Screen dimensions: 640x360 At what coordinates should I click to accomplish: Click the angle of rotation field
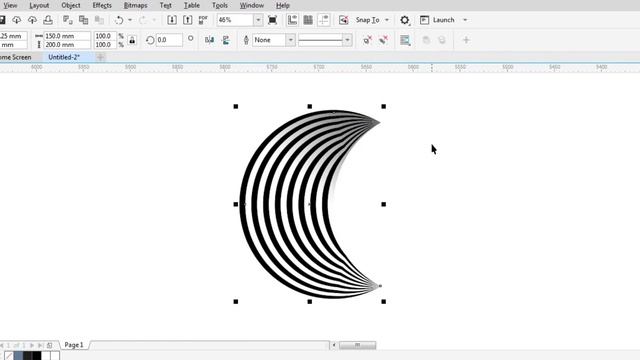coord(169,40)
